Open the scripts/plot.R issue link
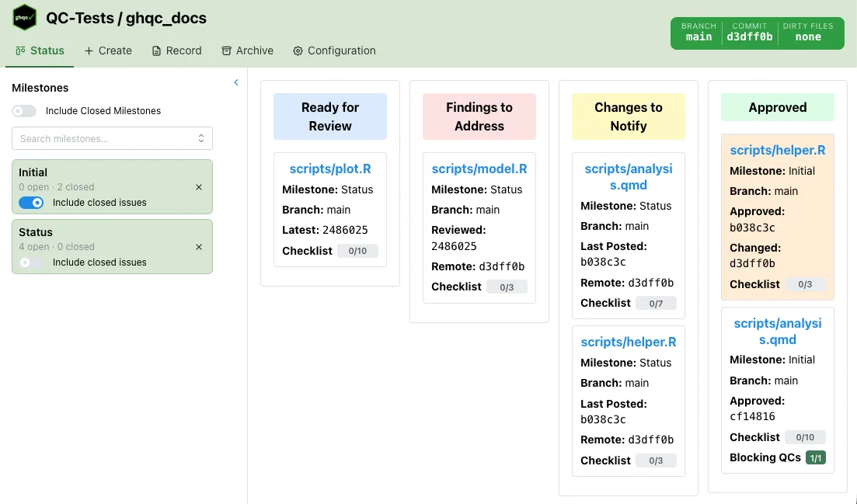This screenshot has width=857, height=504. (330, 169)
